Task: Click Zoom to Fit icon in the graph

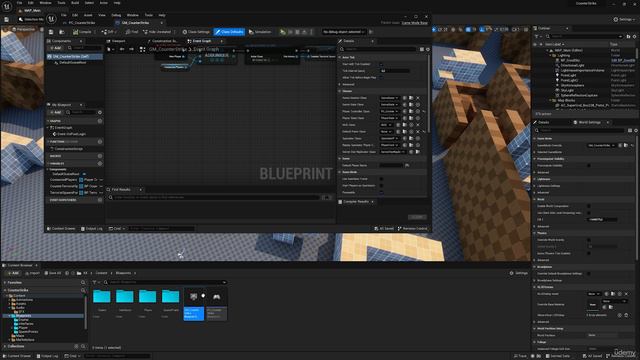Action: tap(142, 49)
